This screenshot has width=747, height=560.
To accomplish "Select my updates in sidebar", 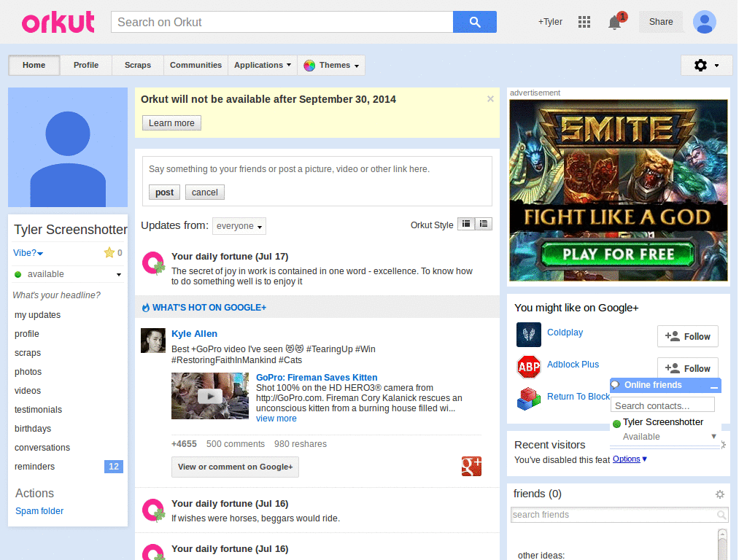I will click(x=38, y=315).
